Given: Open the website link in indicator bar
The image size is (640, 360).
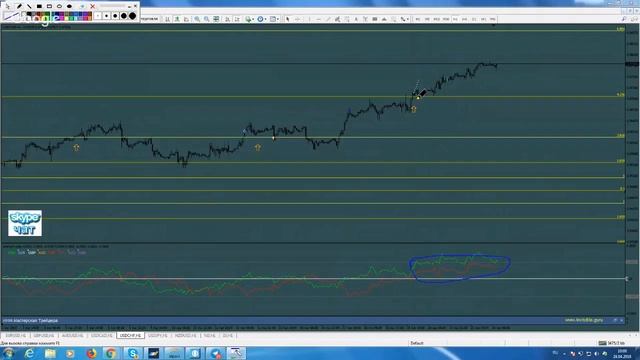Looking at the screenshot, I should (584, 320).
